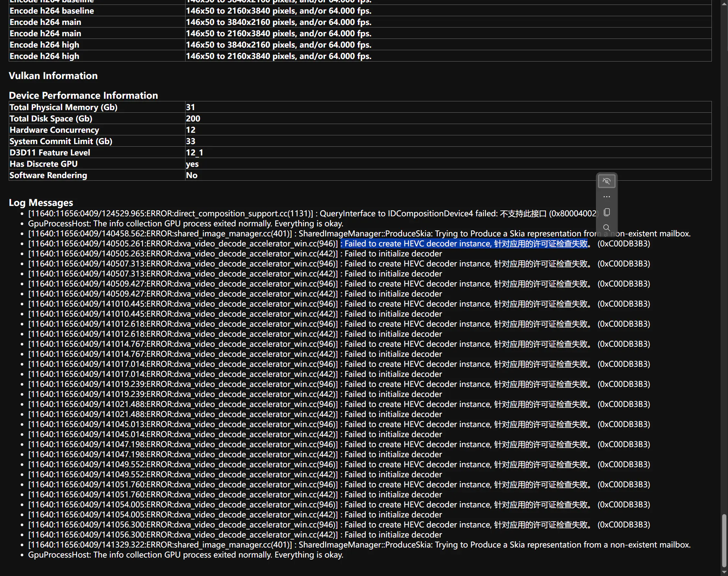This screenshot has width=728, height=576.
Task: Click the Vulkan Information heading
Action: pyautogui.click(x=53, y=75)
